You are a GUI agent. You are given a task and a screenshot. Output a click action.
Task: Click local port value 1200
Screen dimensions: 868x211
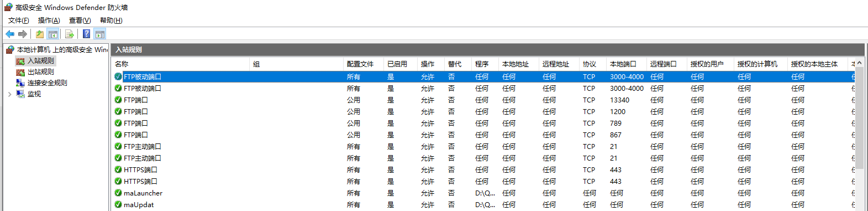pyautogui.click(x=618, y=111)
